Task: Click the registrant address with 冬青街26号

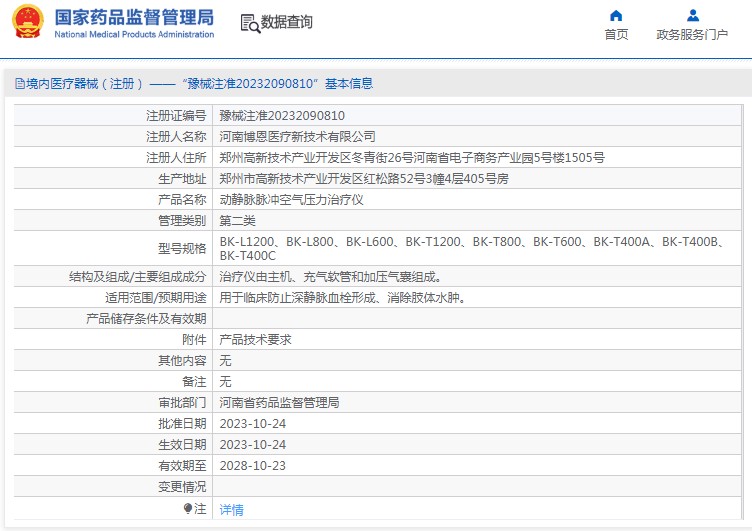Action: click(x=412, y=158)
